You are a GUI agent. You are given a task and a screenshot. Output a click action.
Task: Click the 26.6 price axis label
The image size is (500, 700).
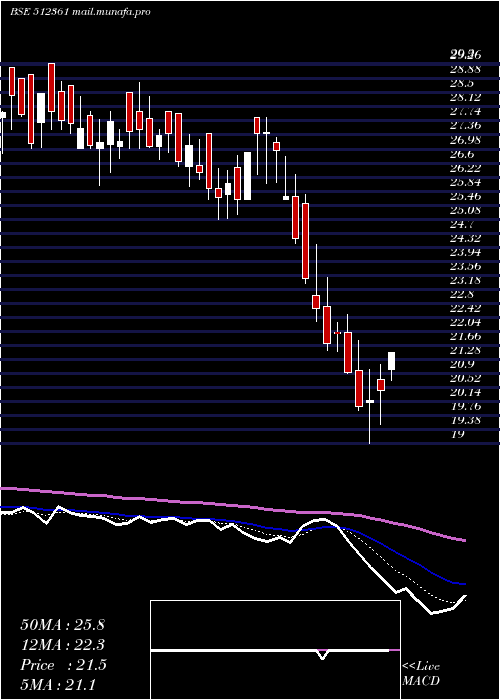462,154
